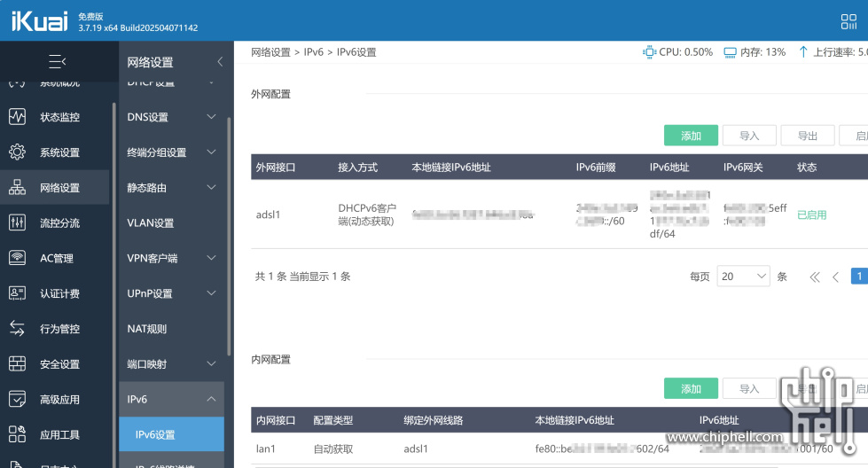Click the 应用工具 apps icon
Image resolution: width=868 pixels, height=468 pixels.
(17, 434)
